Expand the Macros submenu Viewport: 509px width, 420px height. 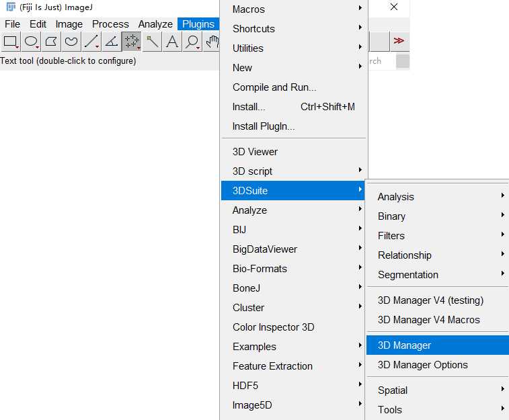tap(293, 9)
